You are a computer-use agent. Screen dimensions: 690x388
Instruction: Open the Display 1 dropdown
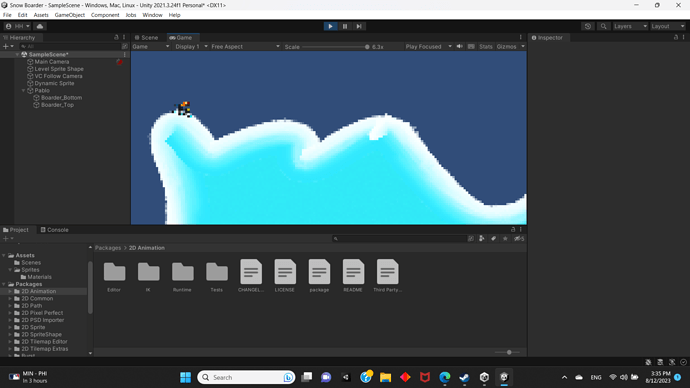[x=191, y=47]
